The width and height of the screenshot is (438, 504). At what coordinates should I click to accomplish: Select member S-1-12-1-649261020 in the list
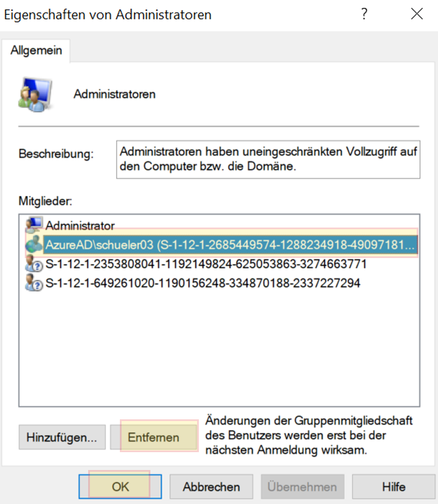[203, 283]
